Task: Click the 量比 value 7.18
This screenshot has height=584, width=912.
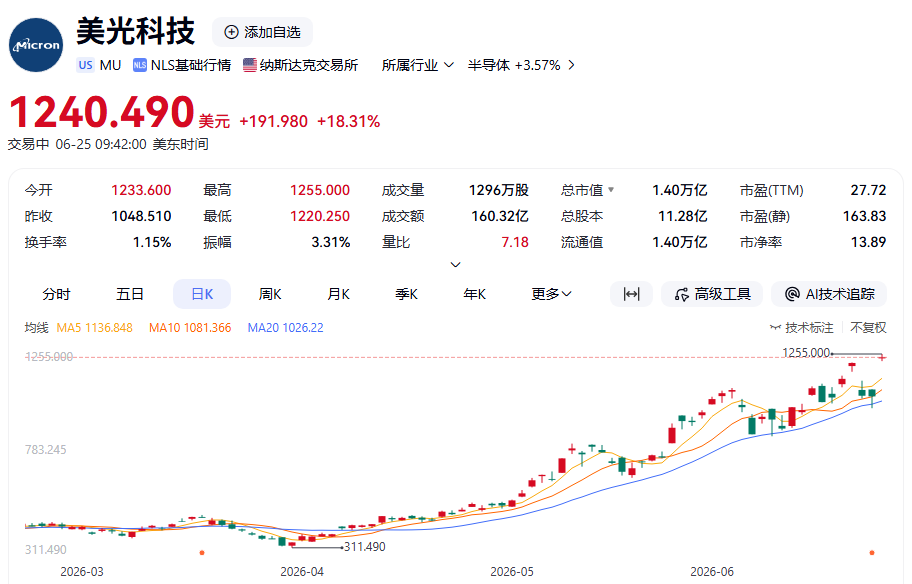Action: click(x=515, y=242)
